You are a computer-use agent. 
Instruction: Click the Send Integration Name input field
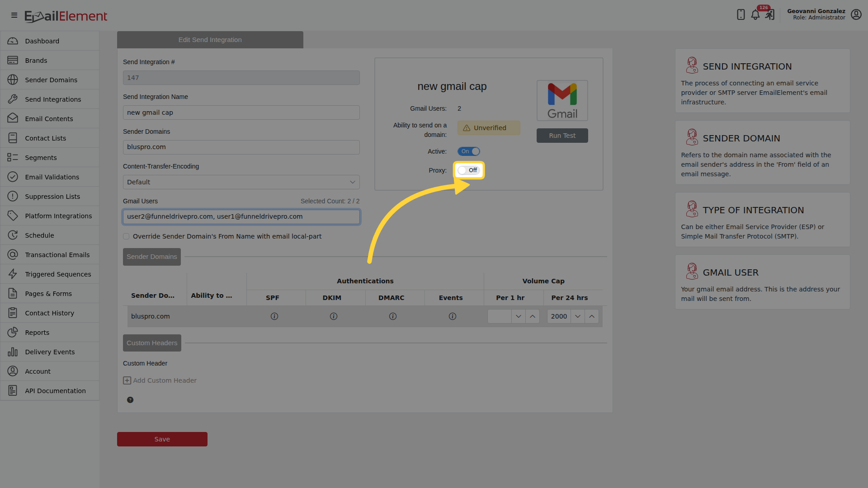[241, 113]
